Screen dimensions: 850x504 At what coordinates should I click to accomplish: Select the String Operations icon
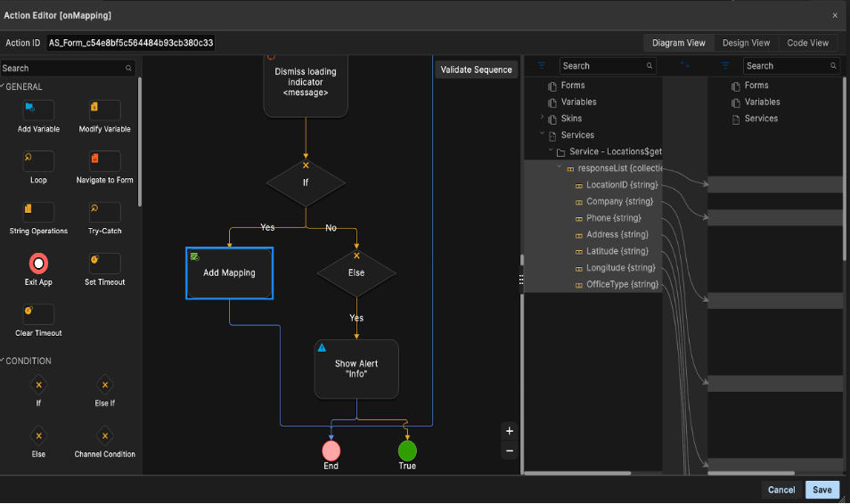[x=38, y=212]
